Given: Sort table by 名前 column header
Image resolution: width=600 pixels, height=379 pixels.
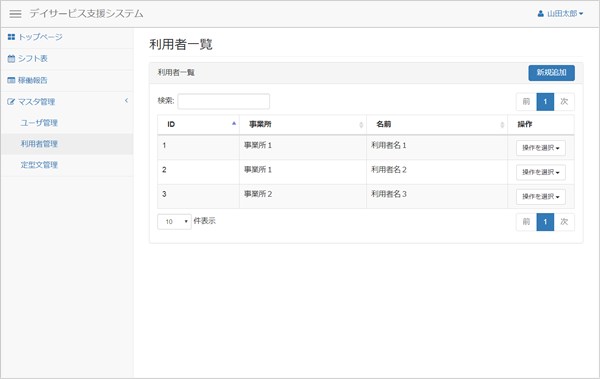Looking at the screenshot, I should point(437,124).
